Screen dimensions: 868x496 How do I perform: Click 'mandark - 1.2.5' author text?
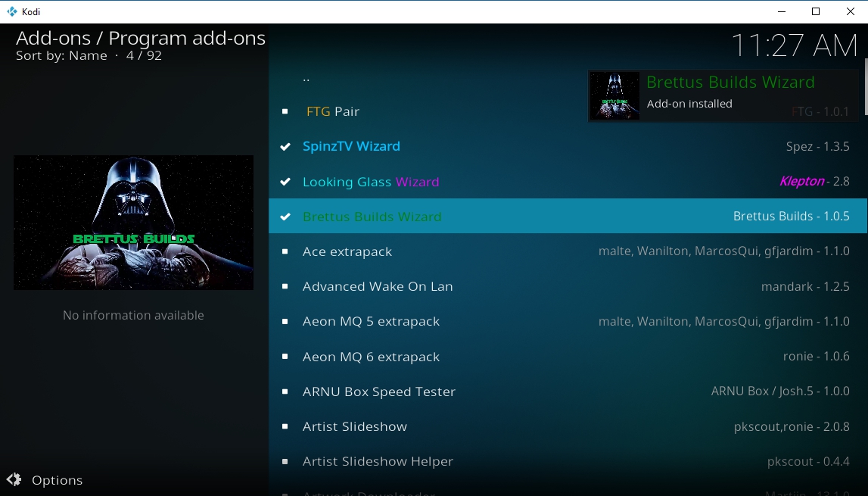coord(805,286)
